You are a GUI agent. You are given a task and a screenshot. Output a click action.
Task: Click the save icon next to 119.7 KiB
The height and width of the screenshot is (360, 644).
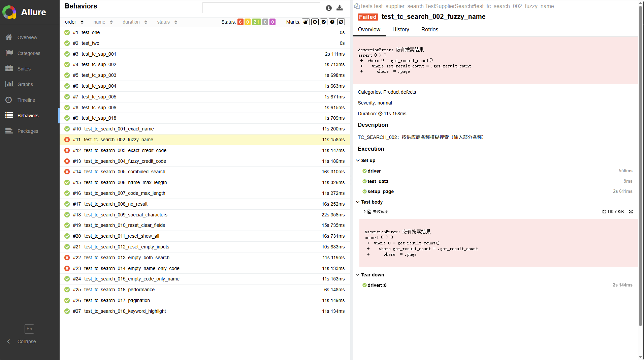click(604, 212)
